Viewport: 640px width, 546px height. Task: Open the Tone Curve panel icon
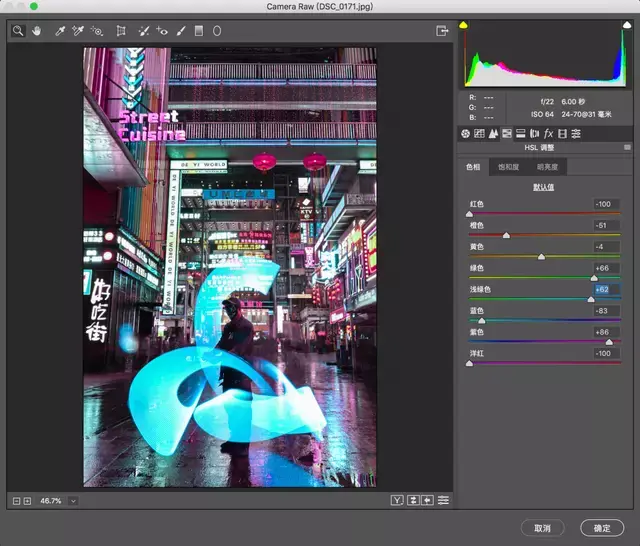(x=479, y=133)
